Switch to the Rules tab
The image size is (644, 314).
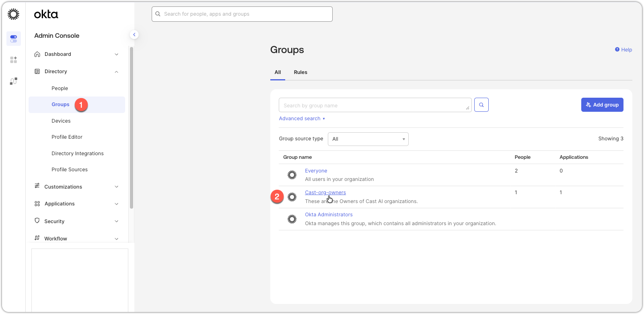coord(300,72)
